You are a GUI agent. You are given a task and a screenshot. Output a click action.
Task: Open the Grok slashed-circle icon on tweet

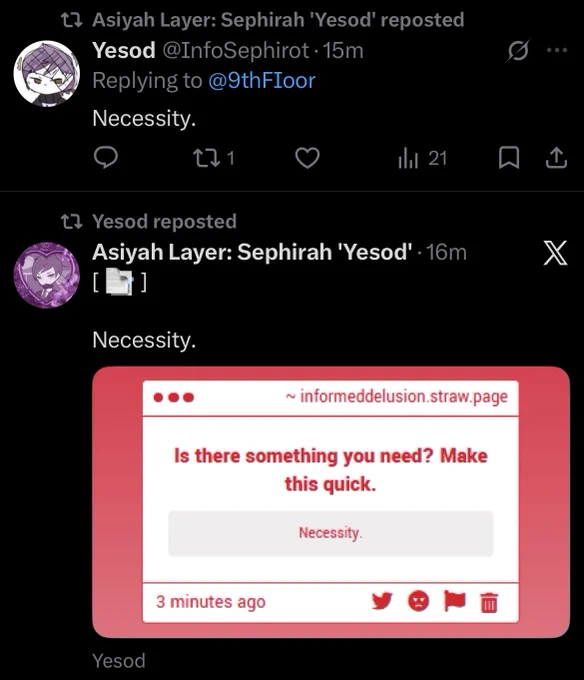[x=518, y=51]
